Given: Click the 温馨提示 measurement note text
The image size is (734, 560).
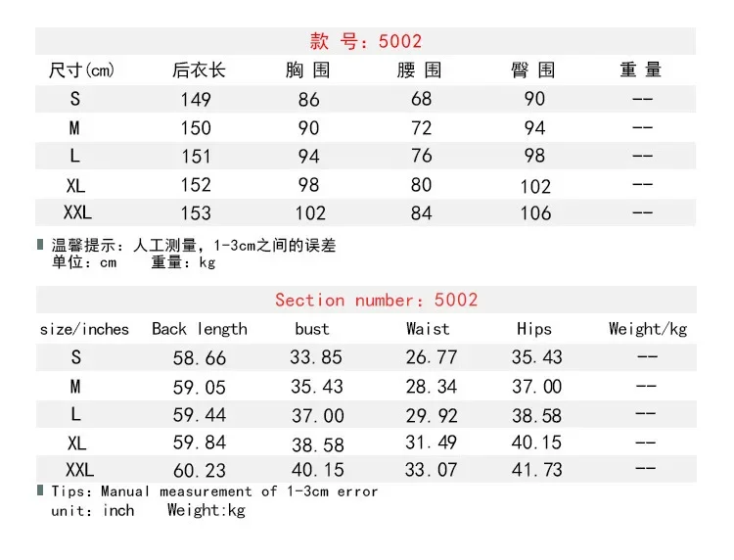Looking at the screenshot, I should click(194, 246).
